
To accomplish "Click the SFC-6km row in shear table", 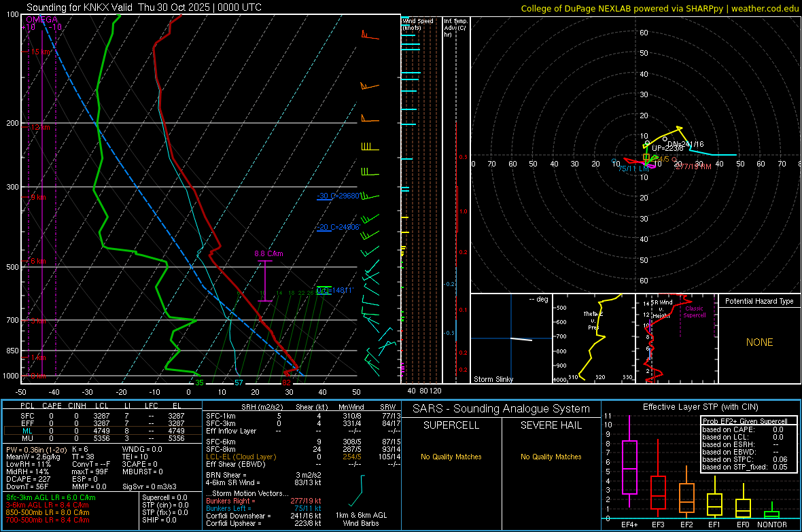I will (x=303, y=442).
